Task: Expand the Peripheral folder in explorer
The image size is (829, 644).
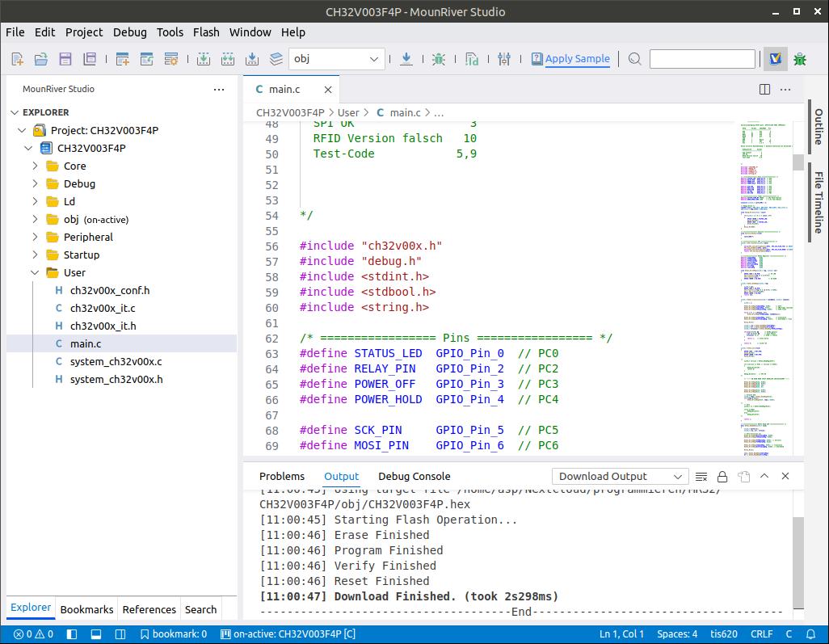Action: (x=88, y=238)
